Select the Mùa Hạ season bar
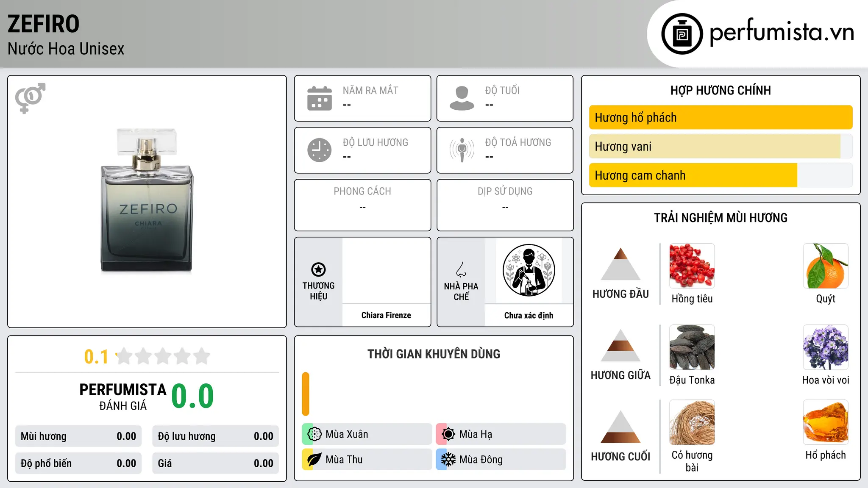This screenshot has width=868, height=488. (501, 434)
